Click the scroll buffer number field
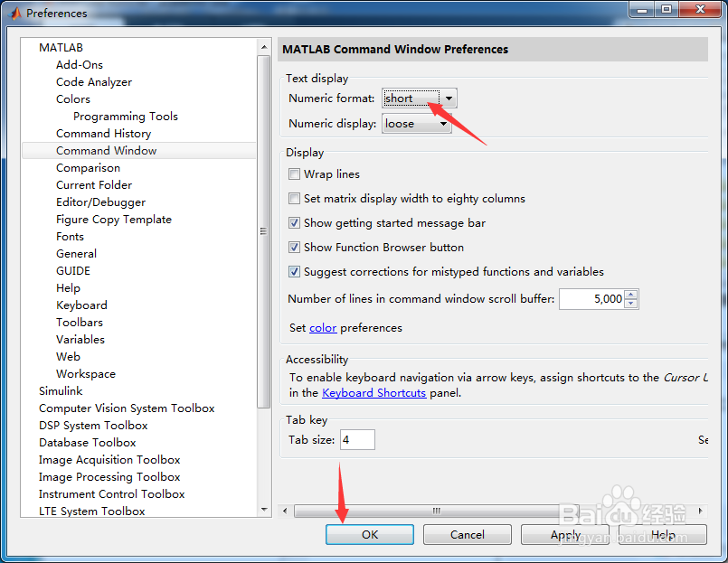The height and width of the screenshot is (563, 728). click(x=591, y=299)
